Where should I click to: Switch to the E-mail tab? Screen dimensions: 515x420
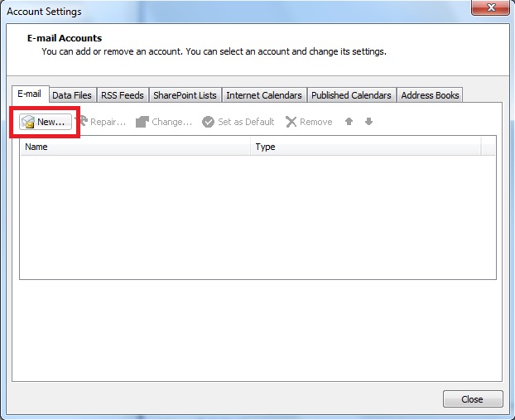coord(29,94)
